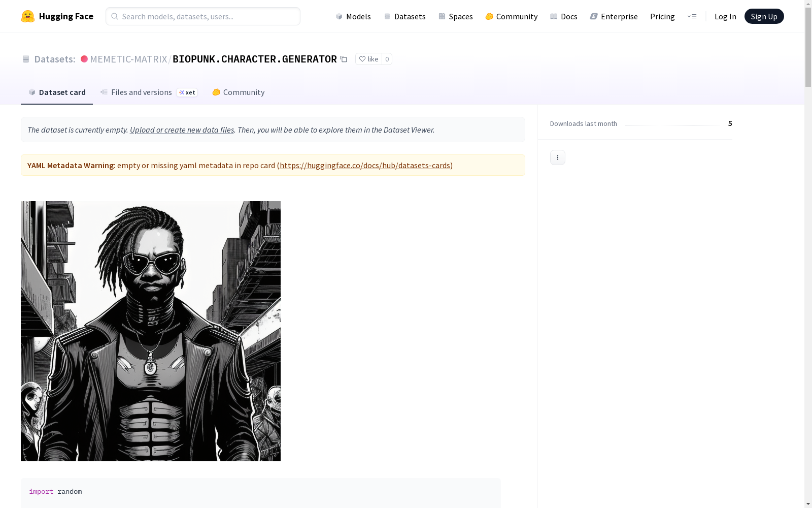Viewport: 812px width, 508px height.
Task: Click the 'Downloads last month' label
Action: click(x=584, y=123)
